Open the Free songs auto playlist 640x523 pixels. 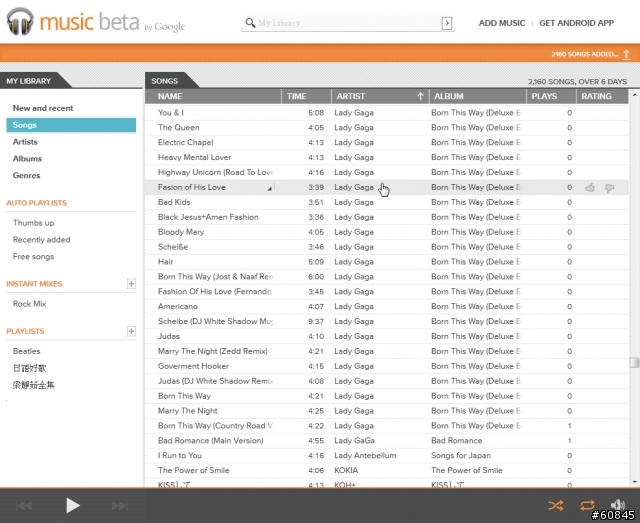pyautogui.click(x=33, y=256)
